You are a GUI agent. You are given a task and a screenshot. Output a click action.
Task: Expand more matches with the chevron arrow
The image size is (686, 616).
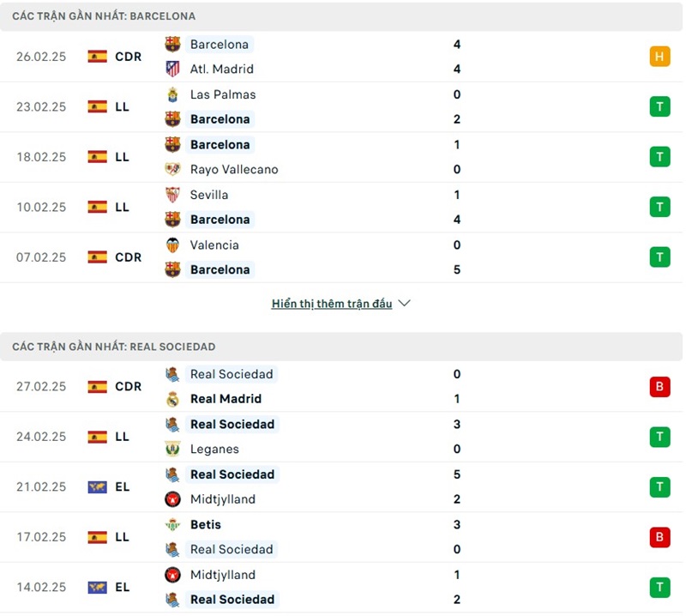[x=405, y=304]
